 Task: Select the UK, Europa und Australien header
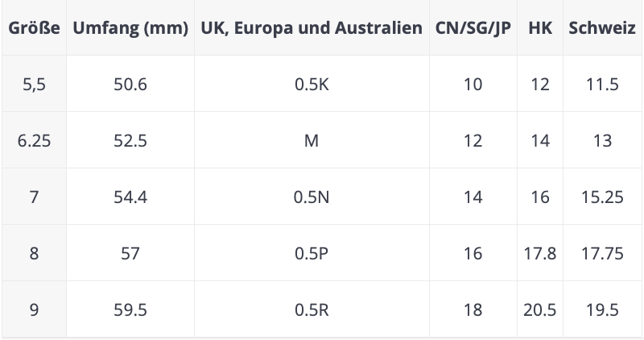pyautogui.click(x=312, y=28)
